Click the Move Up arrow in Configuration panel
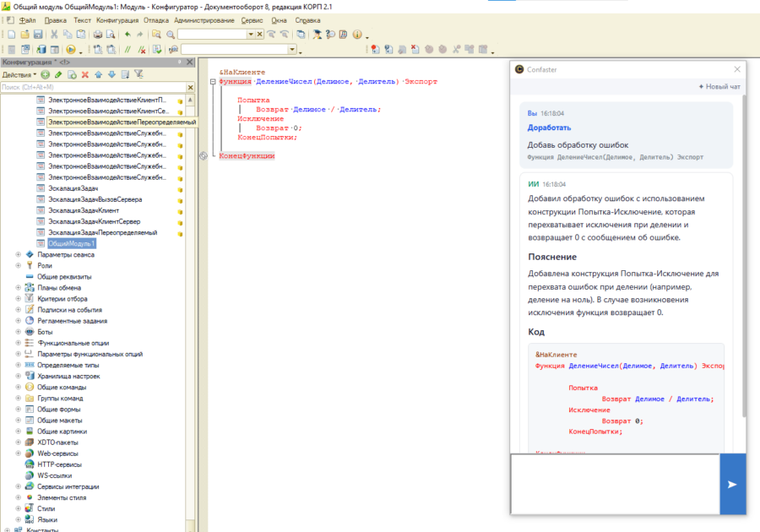The width and height of the screenshot is (760, 532). coord(98,74)
